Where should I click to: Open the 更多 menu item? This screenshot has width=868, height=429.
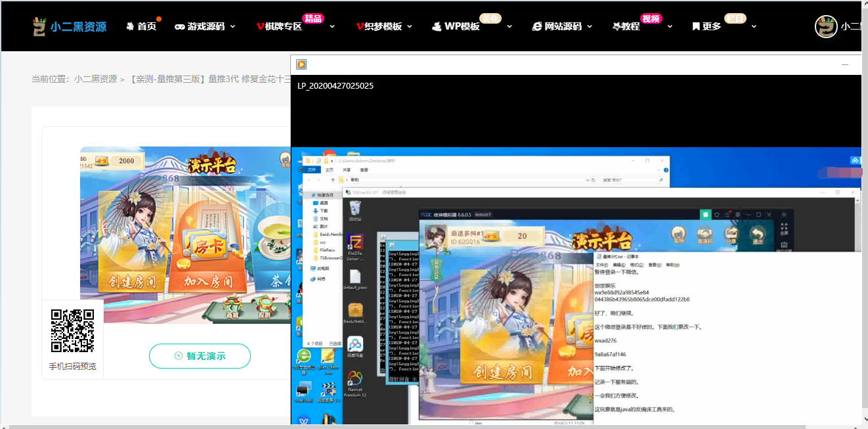point(706,26)
